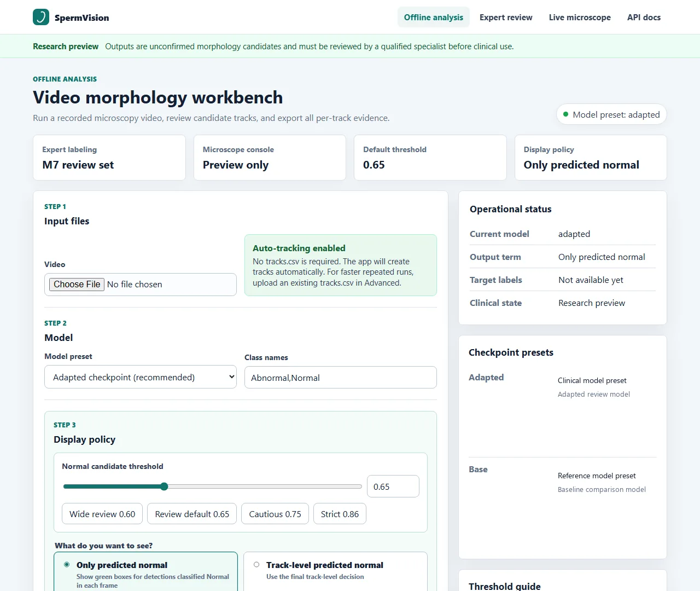Apply the Cautious 0.75 preset
The height and width of the screenshot is (591, 700).
tap(275, 514)
